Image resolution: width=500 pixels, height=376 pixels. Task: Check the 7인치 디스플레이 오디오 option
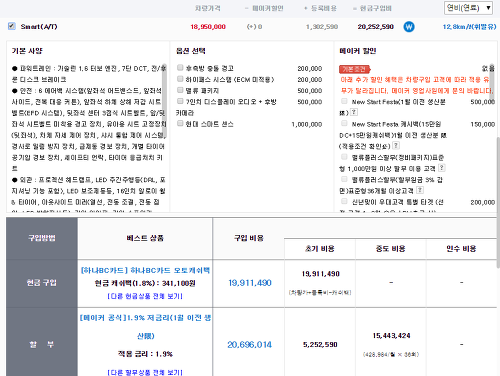point(180,101)
